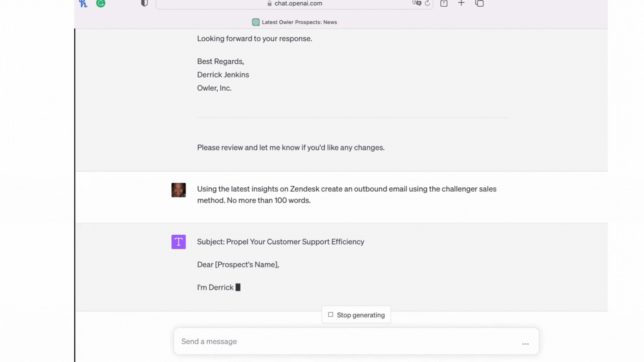Click the chat.openai.com address field
Screen dimensions: 644x362
298,3
